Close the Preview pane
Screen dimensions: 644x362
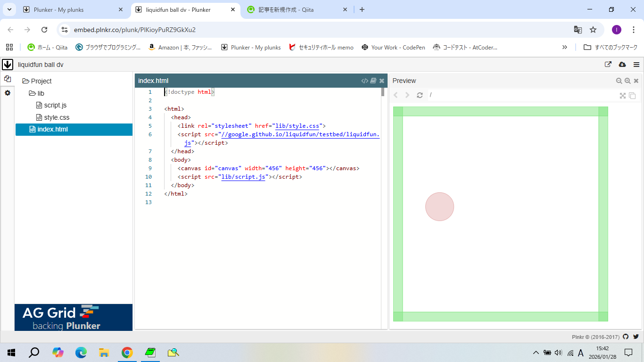tap(636, 81)
